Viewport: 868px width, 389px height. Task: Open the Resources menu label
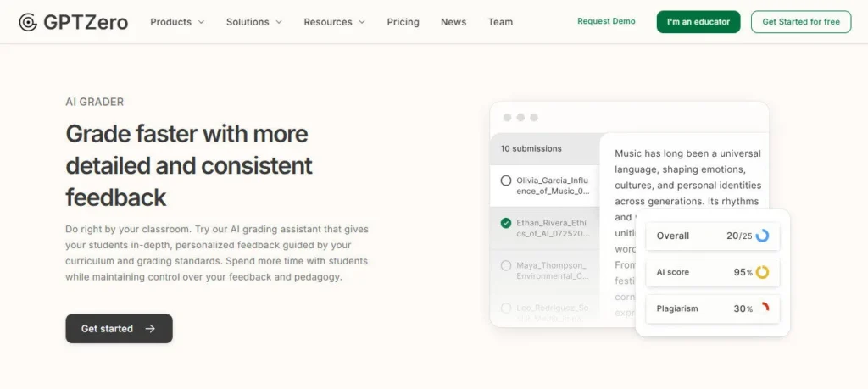(328, 22)
